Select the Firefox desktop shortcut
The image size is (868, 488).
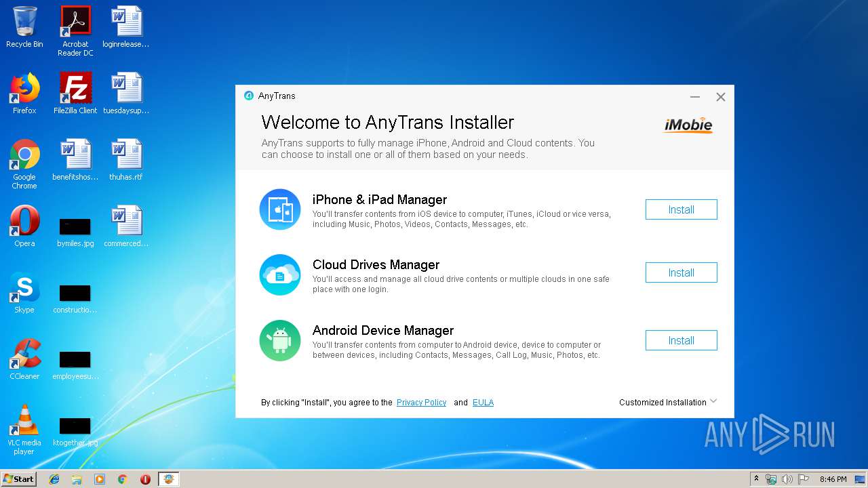pyautogui.click(x=24, y=94)
